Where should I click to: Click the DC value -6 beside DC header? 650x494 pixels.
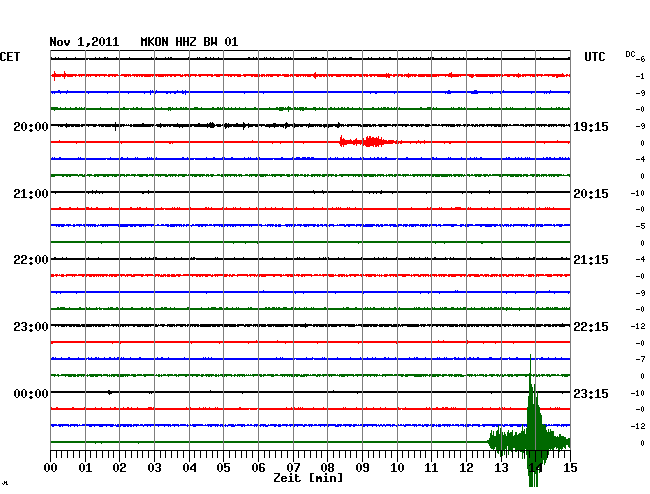click(640, 59)
